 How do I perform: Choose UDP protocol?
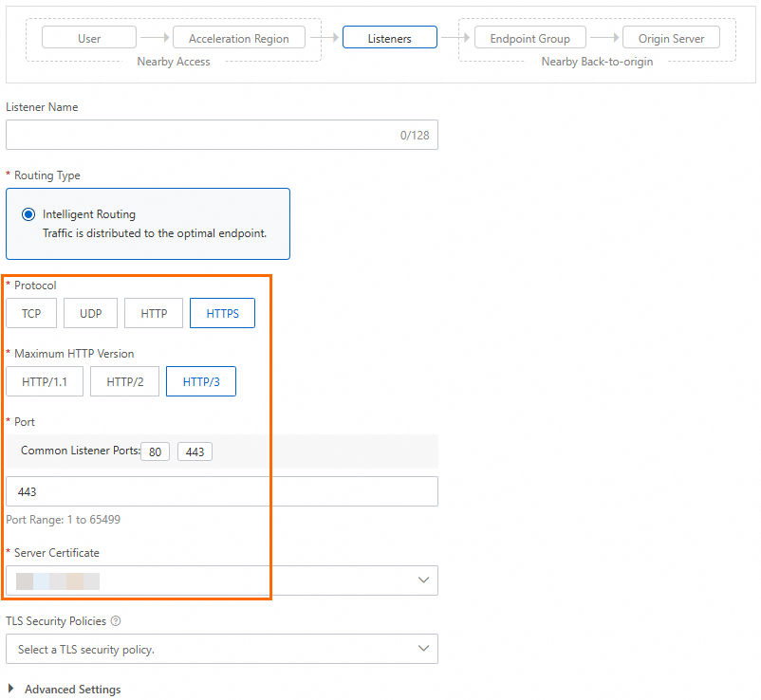click(x=90, y=313)
